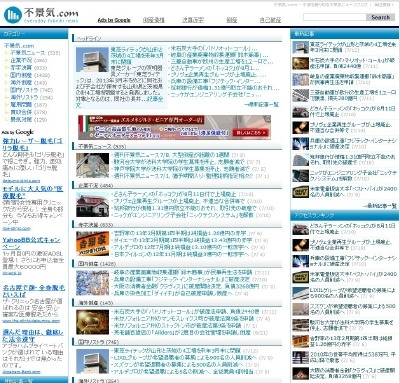Screen dimensions: 400x383
Task: Open the どさん子ラーメン article in the 企業不況 section
Action: 175,194
